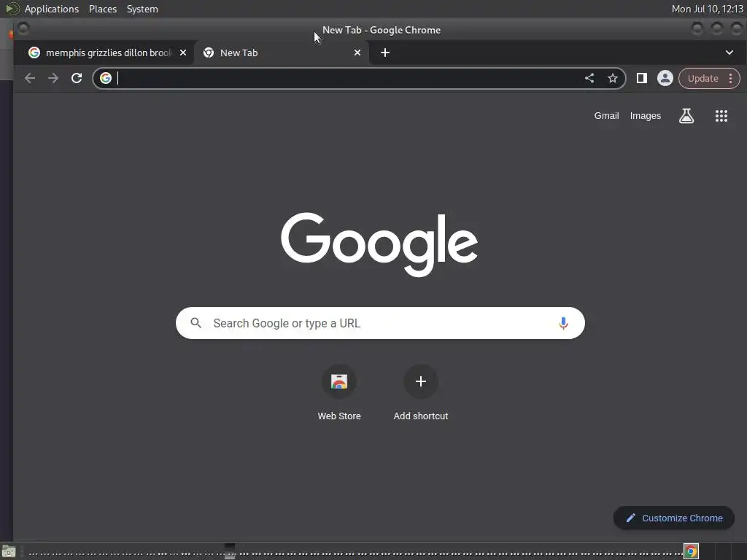Click the New Tab - Google Chrome title bar

[x=381, y=30]
